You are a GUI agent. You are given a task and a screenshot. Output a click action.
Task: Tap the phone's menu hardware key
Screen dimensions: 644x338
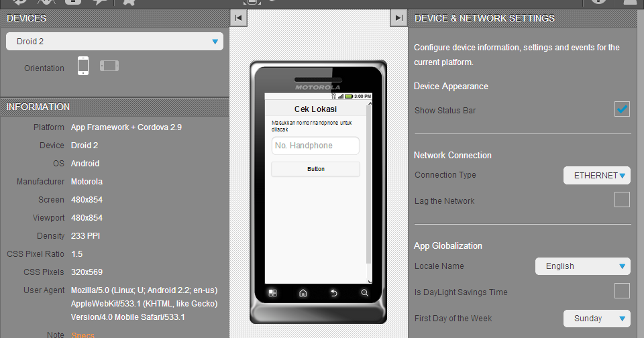click(x=273, y=293)
